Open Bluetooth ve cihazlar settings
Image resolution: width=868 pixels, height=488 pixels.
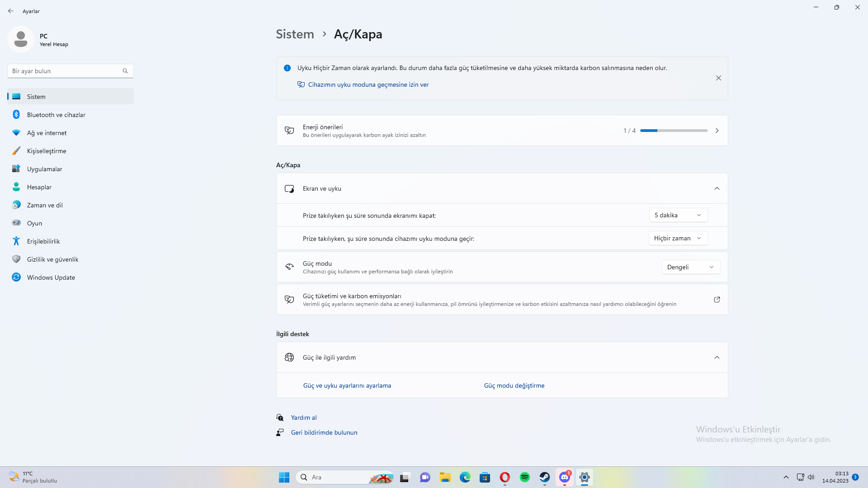tap(56, 115)
